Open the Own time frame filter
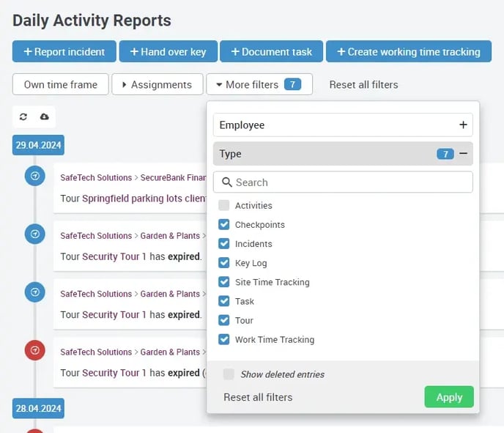Screen dimensions: 504x433 (x=60, y=84)
